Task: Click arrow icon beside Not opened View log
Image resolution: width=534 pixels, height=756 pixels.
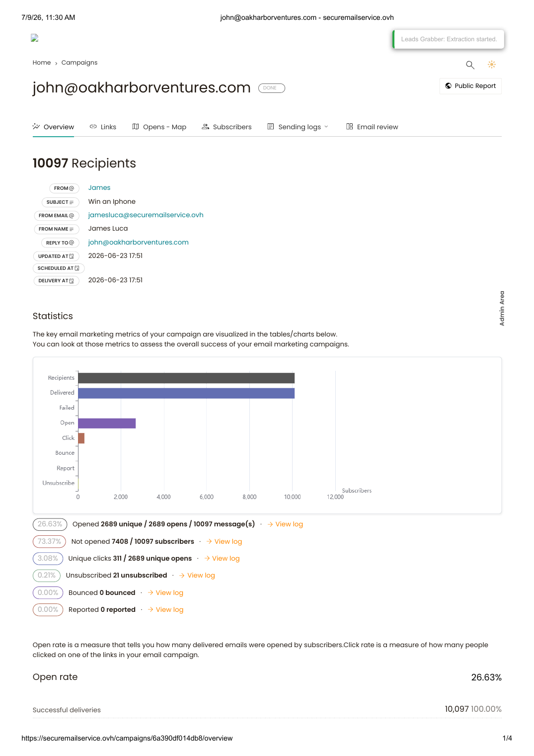Action: point(209,541)
